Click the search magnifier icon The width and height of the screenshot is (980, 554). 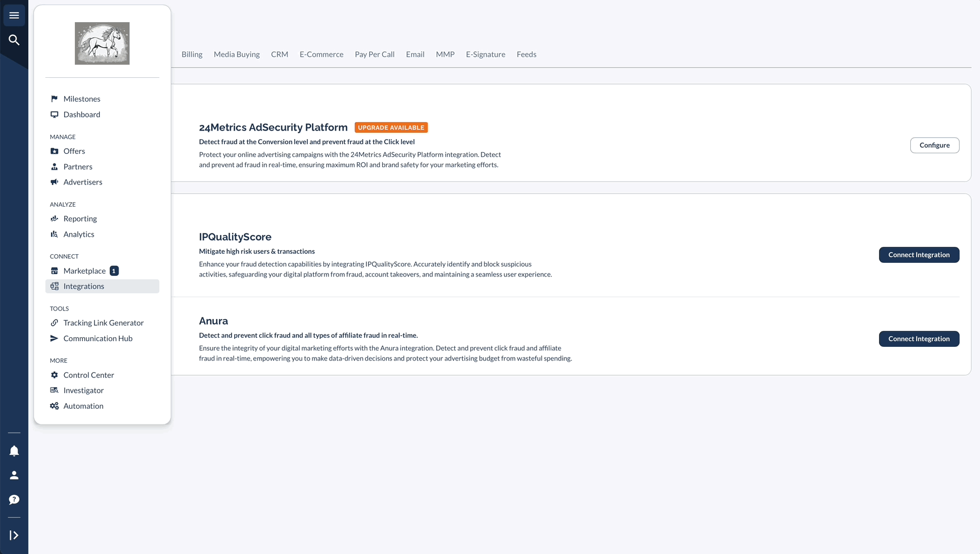pyautogui.click(x=14, y=40)
